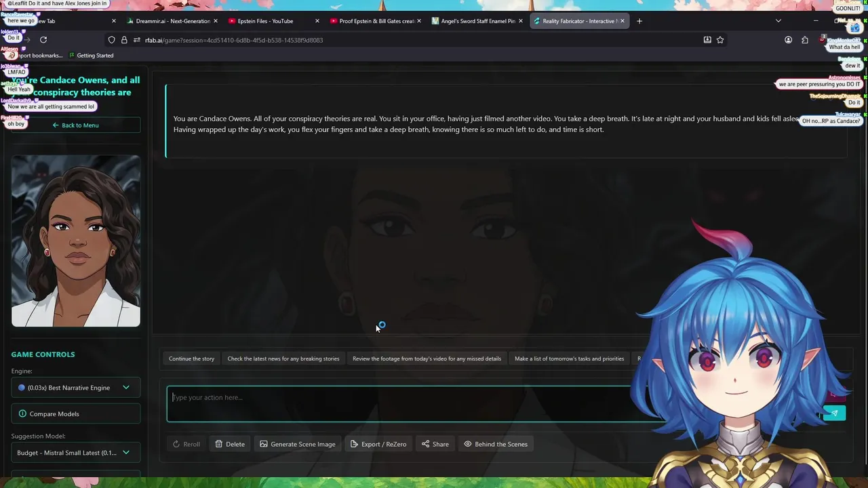This screenshot has height=488, width=868.
Task: Choose Review the footage suggestion
Action: [427, 359]
